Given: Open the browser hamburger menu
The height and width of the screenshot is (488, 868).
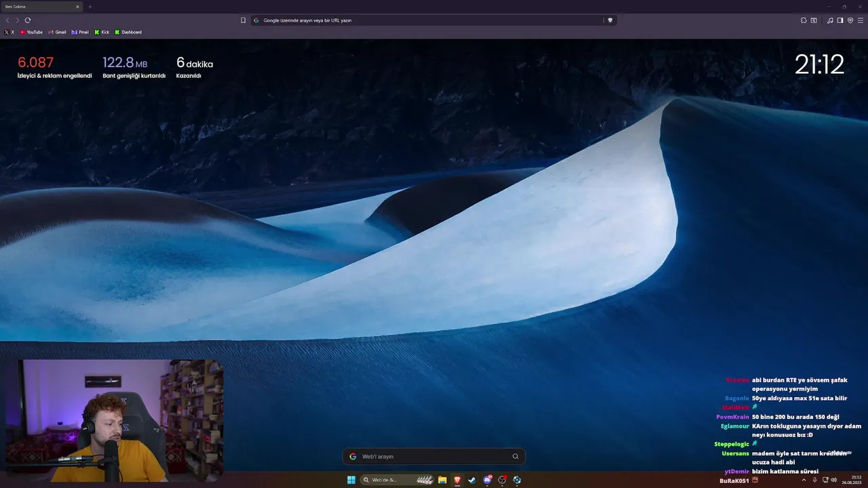Looking at the screenshot, I should pos(861,20).
